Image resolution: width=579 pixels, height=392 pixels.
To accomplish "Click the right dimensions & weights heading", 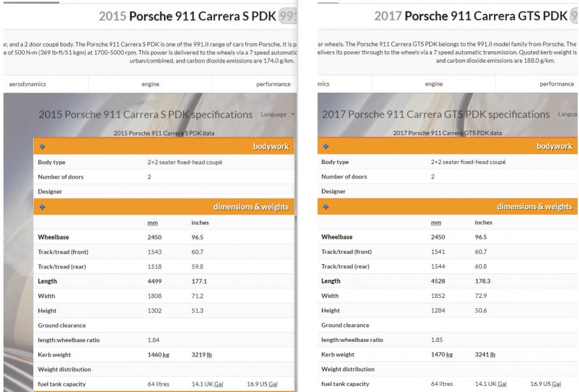I will coord(534,207).
